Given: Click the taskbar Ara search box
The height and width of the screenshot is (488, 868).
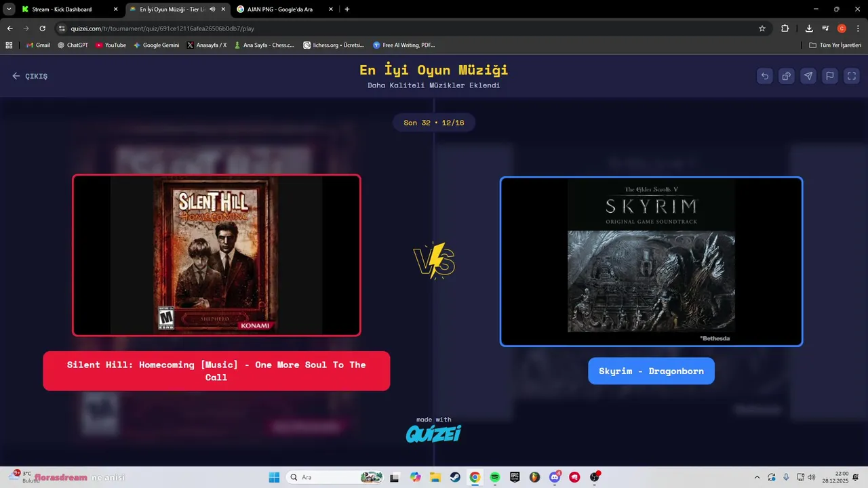Looking at the screenshot, I should click(335, 477).
